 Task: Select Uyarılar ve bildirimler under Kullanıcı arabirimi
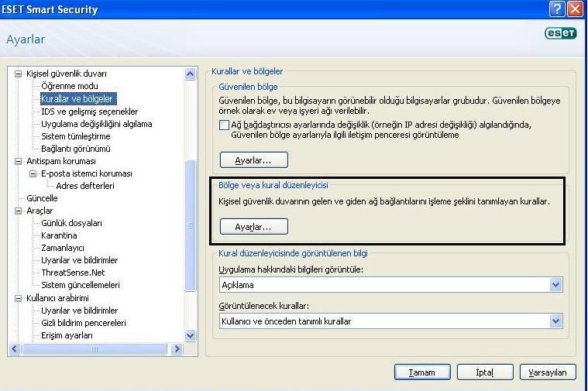79,310
